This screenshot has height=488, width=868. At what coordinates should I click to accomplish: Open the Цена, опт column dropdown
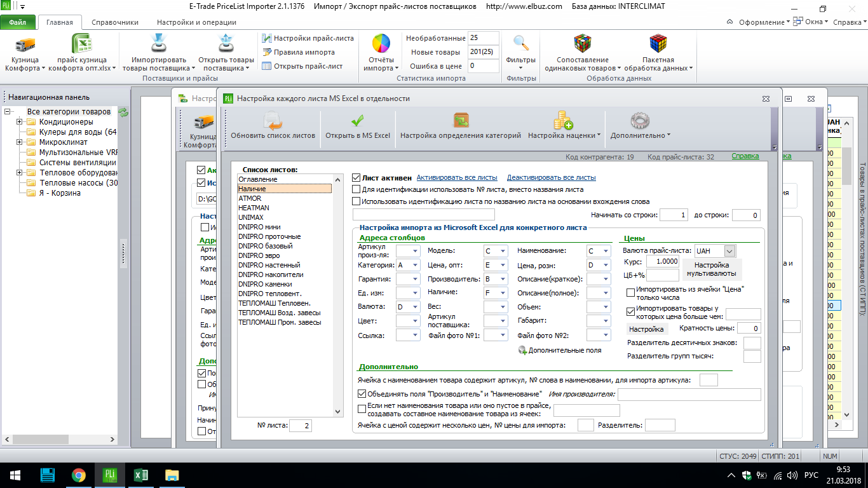click(x=503, y=265)
